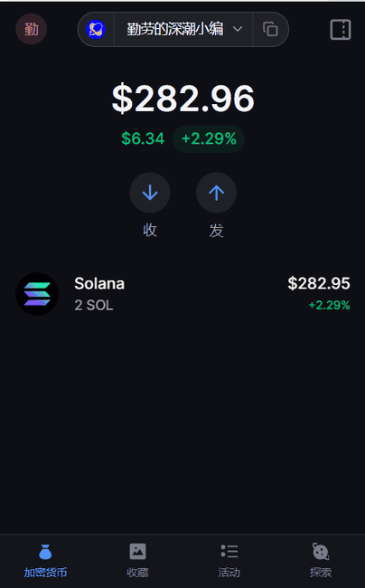Screen dimensions: 365x588
Task: Open the 勤 account avatar menu
Action: [31, 29]
